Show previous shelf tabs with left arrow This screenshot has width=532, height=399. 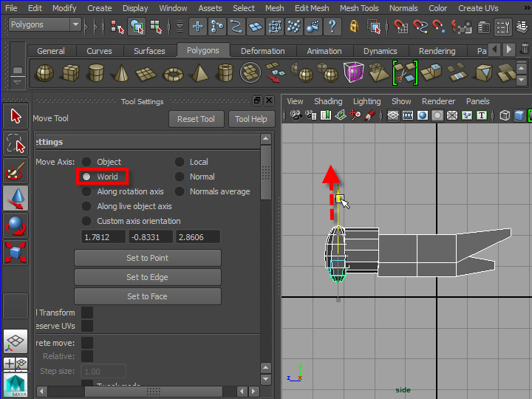tap(494, 50)
